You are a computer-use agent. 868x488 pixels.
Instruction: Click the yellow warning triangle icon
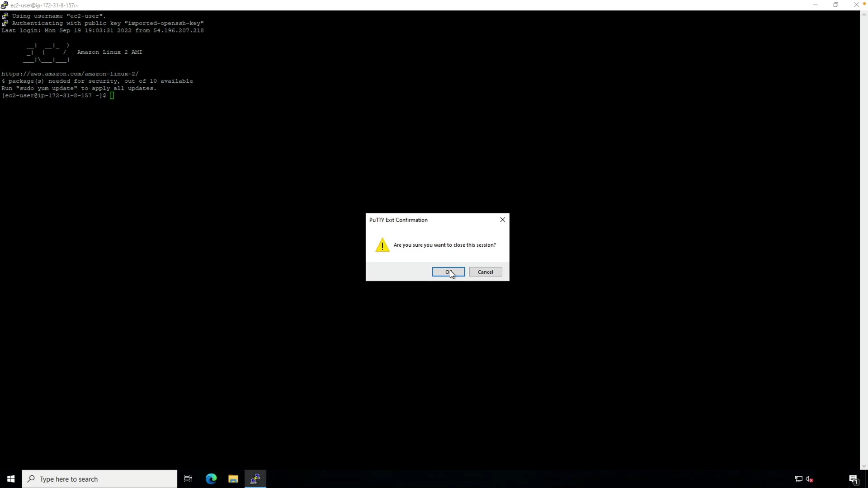click(x=382, y=245)
